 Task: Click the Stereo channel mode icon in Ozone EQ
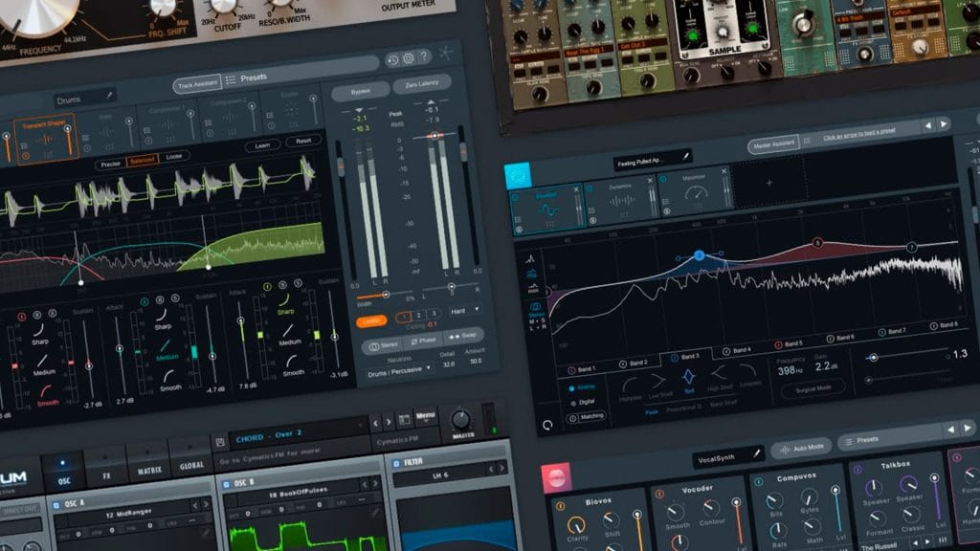(x=536, y=307)
